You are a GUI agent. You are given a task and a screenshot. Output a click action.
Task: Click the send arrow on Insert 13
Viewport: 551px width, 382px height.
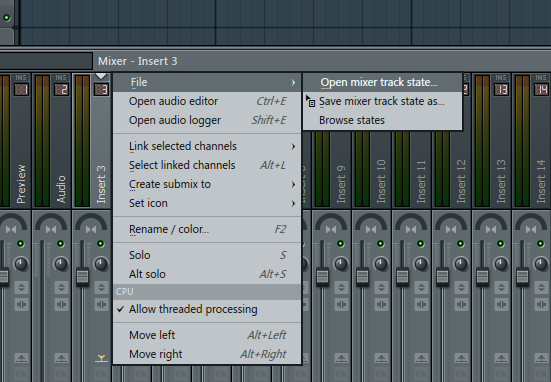tap(501, 358)
